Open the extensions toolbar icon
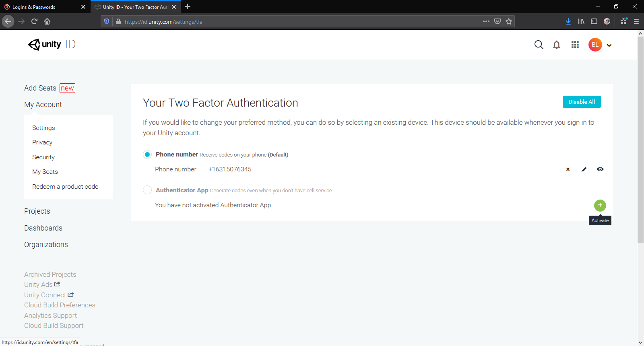This screenshot has height=346, width=644. [624, 21]
